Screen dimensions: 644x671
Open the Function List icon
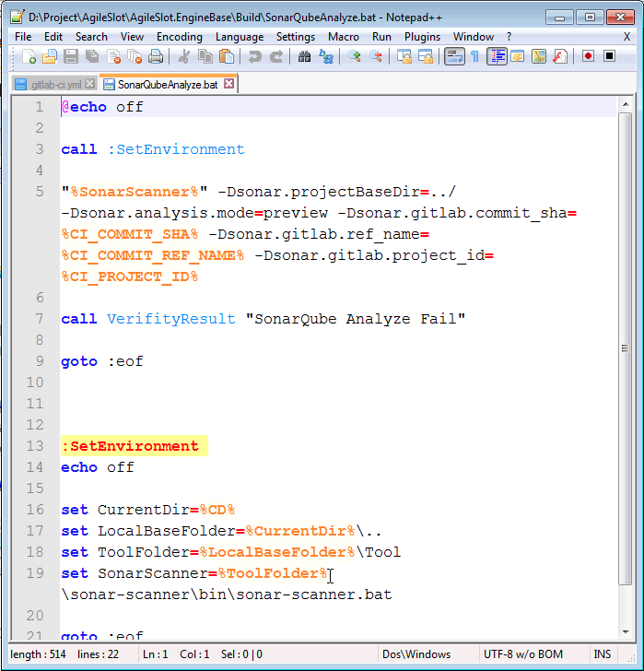coord(560,56)
